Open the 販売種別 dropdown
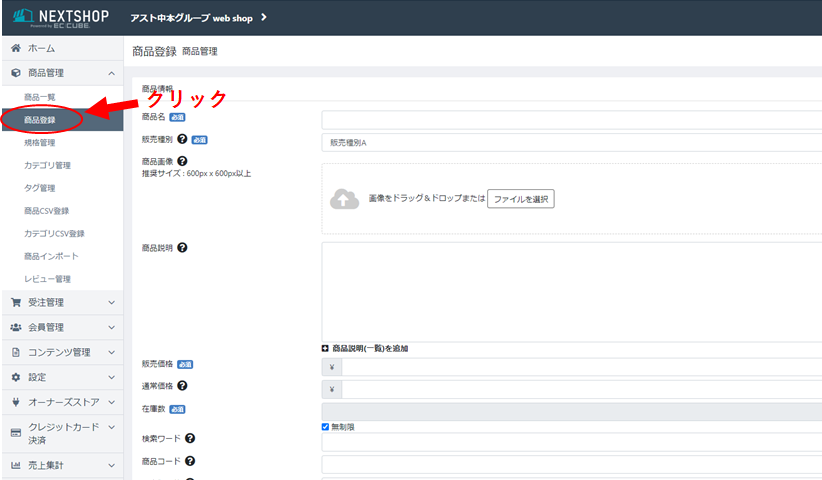Image resolution: width=822 pixels, height=480 pixels. coord(571,143)
